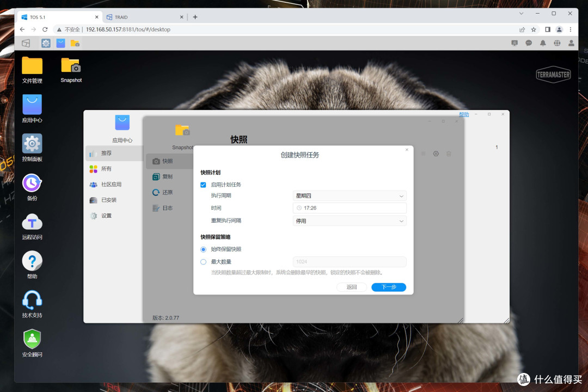The width and height of the screenshot is (588, 392).
Task: Click the control panel gear in TOS taskbar
Action: coord(46,43)
